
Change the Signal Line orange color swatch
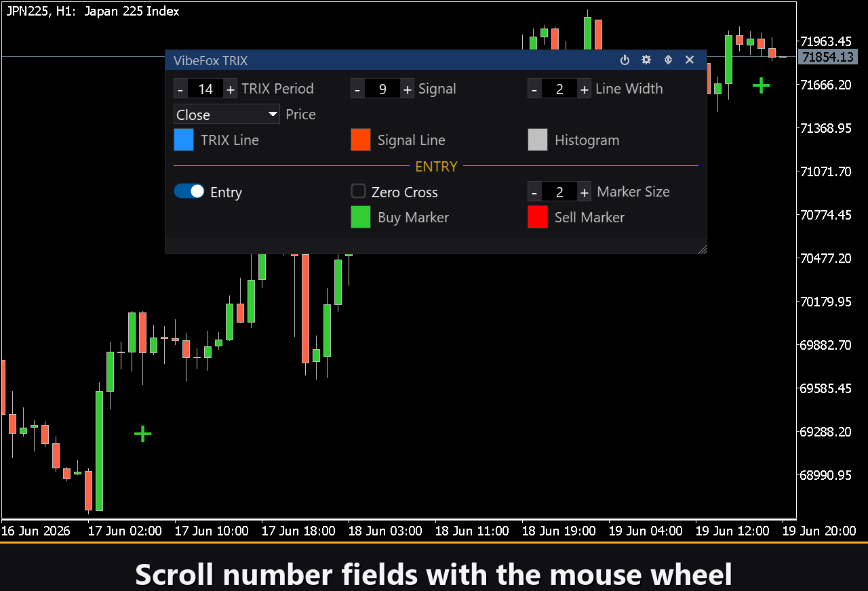click(360, 140)
